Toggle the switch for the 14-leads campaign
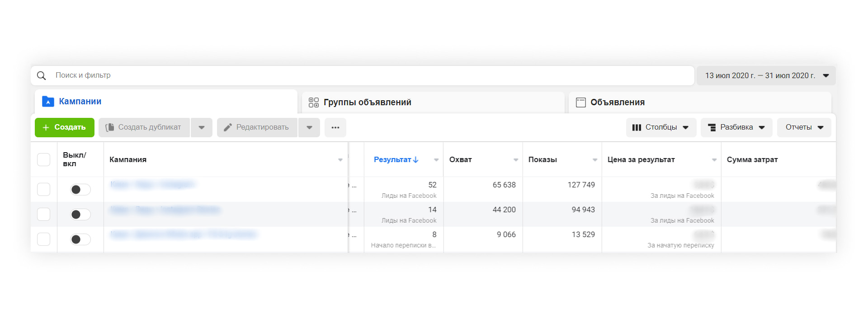The image size is (868, 317). click(x=80, y=214)
